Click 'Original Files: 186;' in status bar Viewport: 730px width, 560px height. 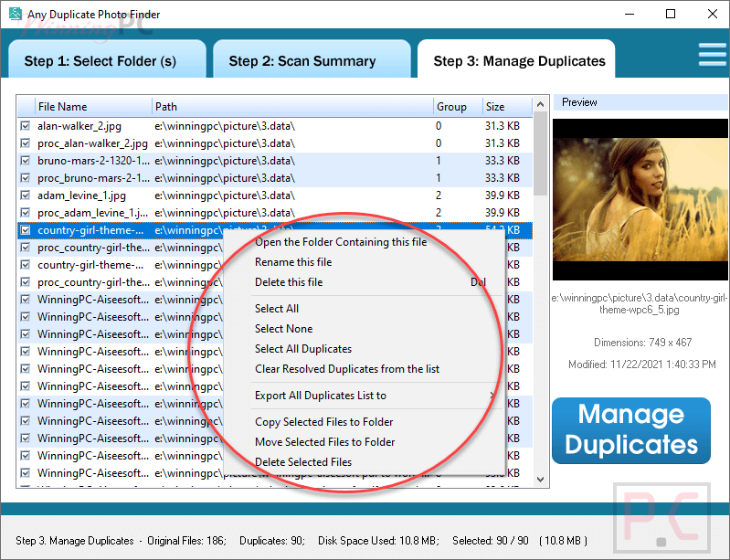pos(186,541)
